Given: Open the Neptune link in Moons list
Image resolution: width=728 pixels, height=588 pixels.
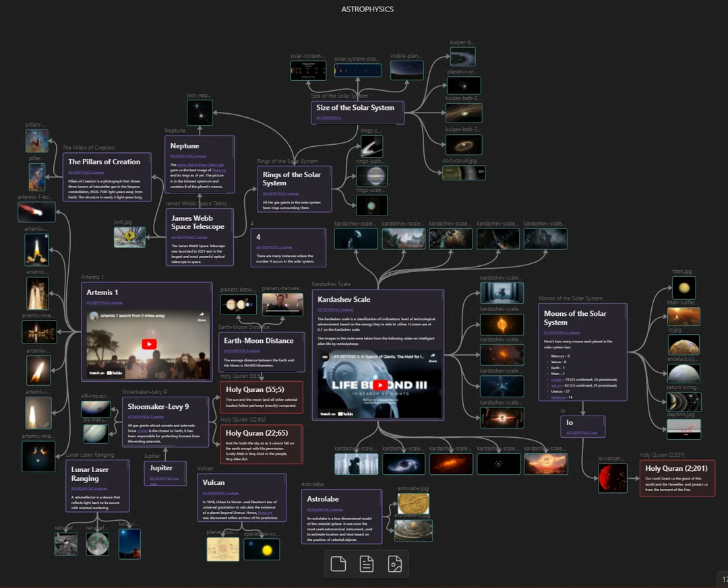Looking at the screenshot, I should (557, 397).
